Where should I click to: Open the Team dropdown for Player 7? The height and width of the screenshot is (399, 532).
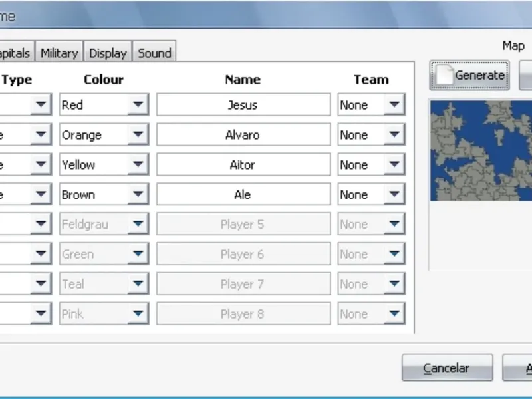tap(372, 284)
